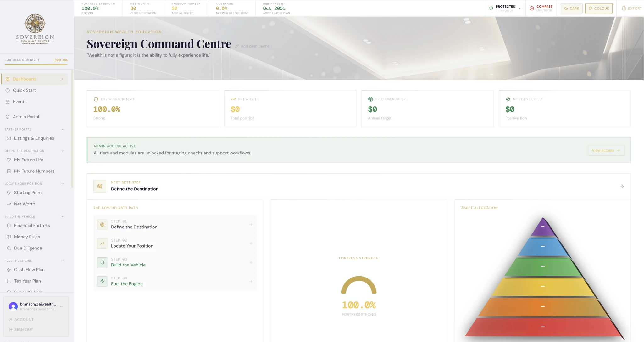Open the PROTECTED resource dropdown
The height and width of the screenshot is (342, 644).
click(505, 8)
